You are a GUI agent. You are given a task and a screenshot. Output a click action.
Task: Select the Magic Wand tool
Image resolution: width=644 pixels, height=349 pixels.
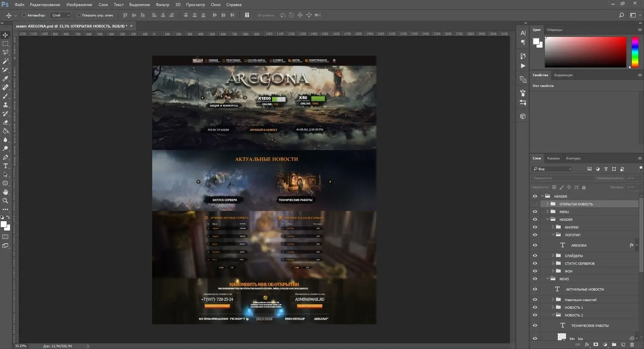click(x=5, y=61)
